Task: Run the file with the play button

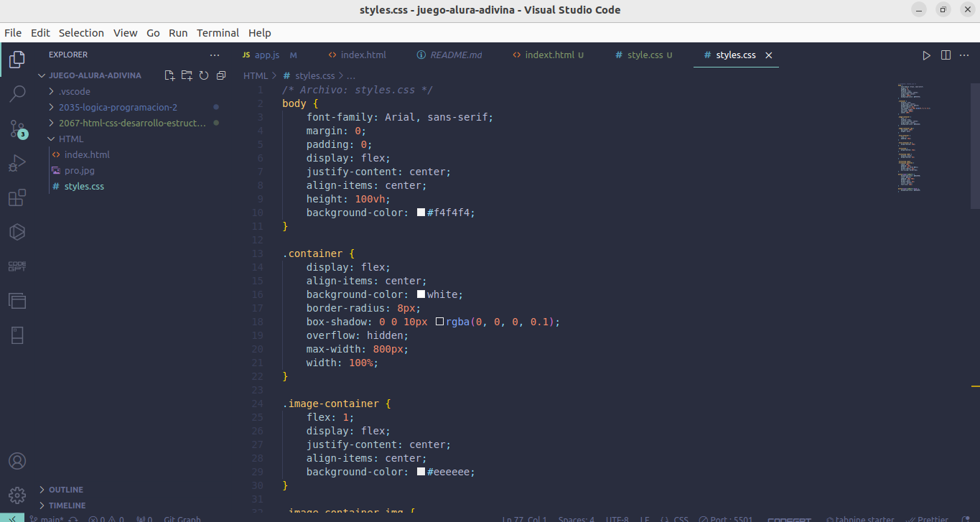Action: tap(926, 55)
